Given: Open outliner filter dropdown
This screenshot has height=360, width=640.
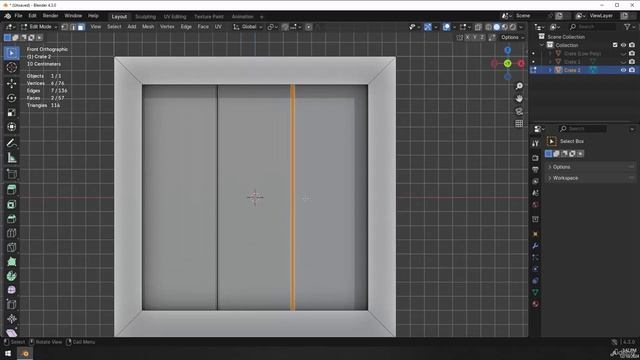Looking at the screenshot, I should pyautogui.click(x=629, y=27).
